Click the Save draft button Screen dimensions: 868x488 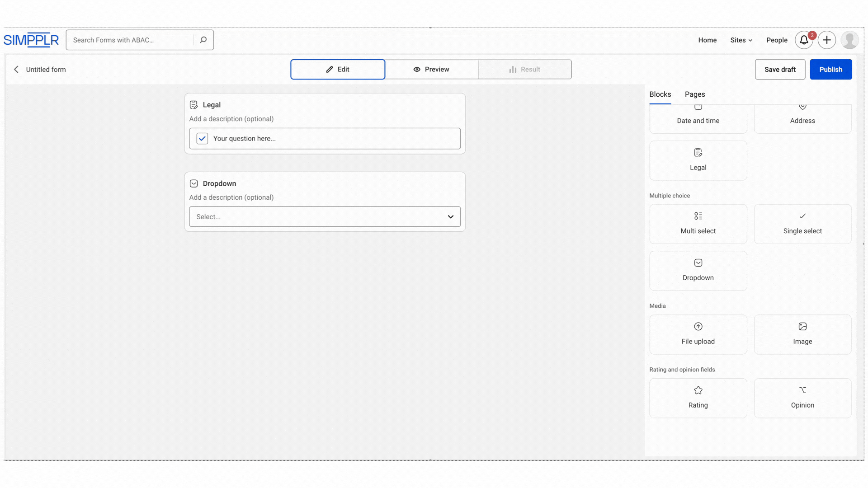(779, 70)
